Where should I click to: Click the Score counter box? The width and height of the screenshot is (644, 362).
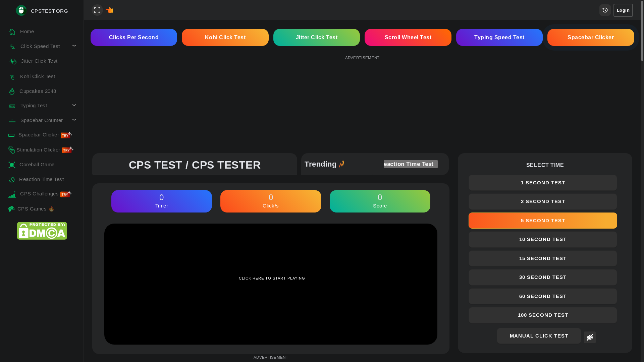(380, 201)
